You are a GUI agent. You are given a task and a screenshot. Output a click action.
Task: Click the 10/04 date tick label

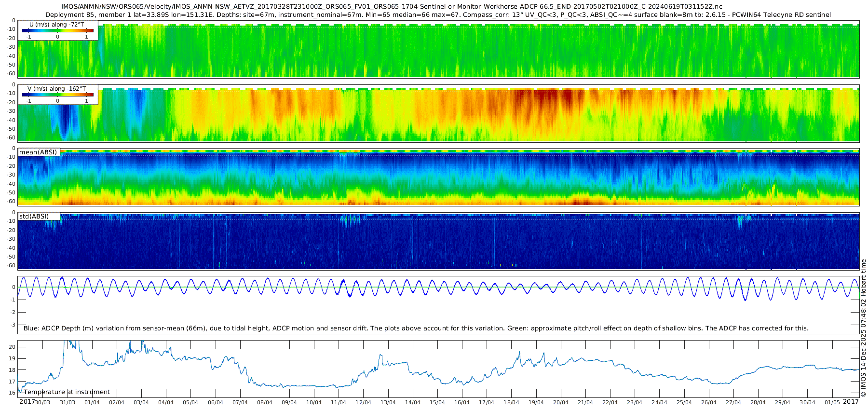coord(314,403)
